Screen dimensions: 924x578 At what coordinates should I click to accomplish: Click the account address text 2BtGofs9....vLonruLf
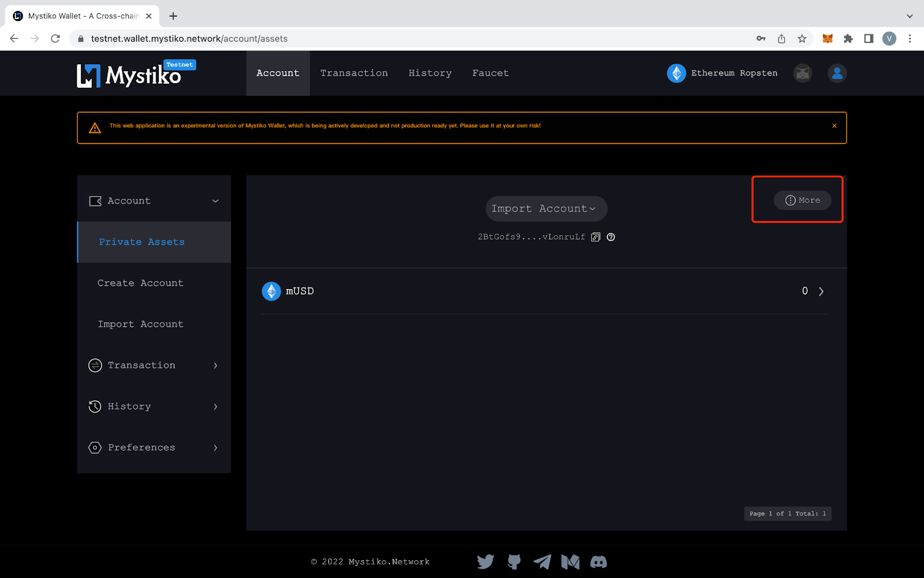531,237
